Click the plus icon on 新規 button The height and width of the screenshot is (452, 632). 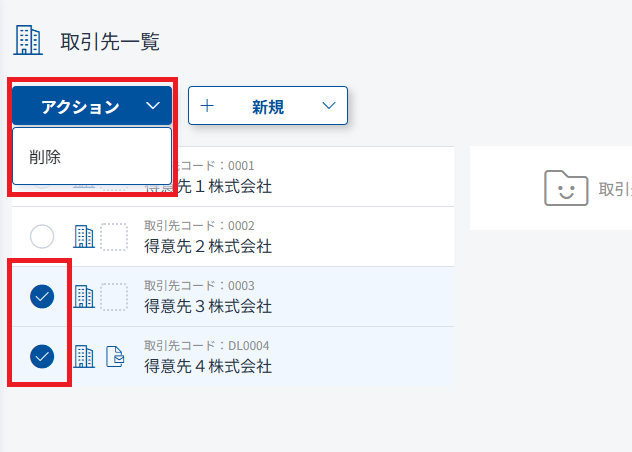(208, 106)
